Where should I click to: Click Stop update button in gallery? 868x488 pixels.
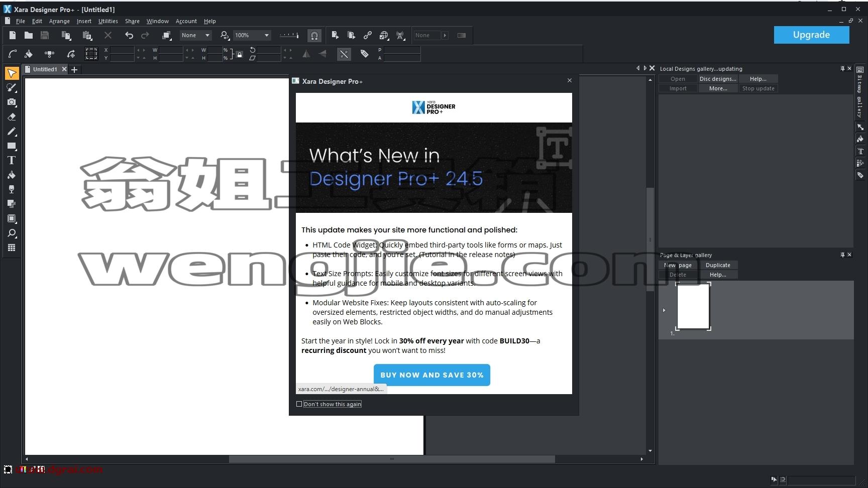coord(758,88)
